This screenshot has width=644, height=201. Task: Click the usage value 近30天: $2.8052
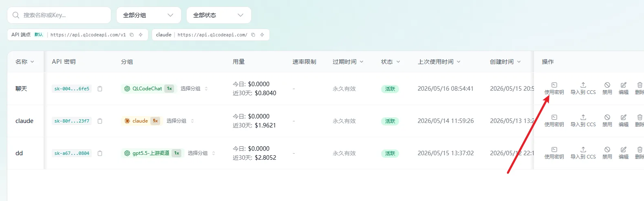[x=254, y=158]
